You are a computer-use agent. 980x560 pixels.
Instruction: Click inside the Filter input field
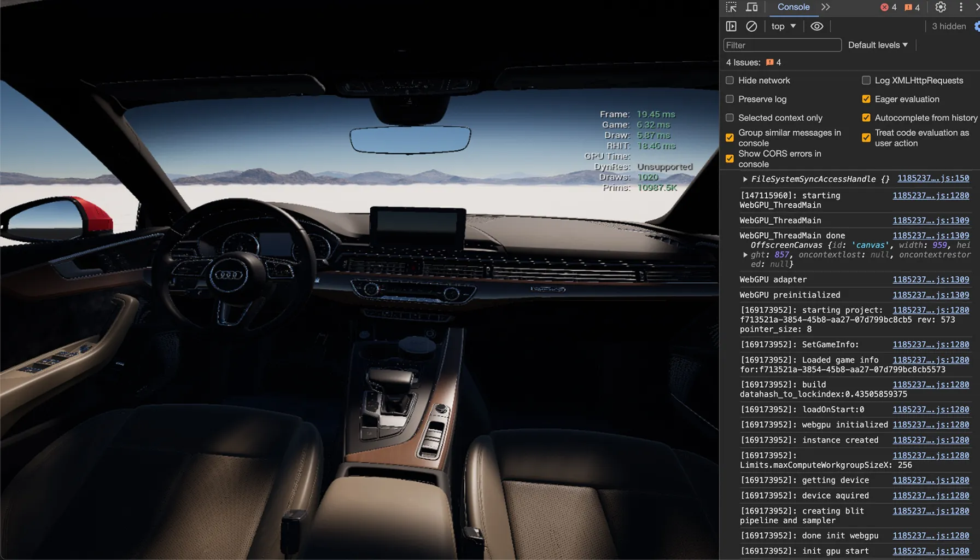click(782, 45)
